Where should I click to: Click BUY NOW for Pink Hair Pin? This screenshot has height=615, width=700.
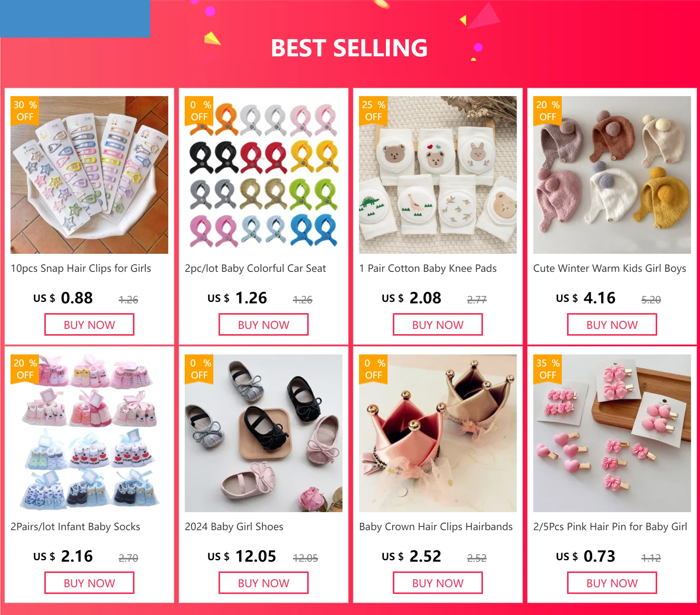click(x=612, y=583)
